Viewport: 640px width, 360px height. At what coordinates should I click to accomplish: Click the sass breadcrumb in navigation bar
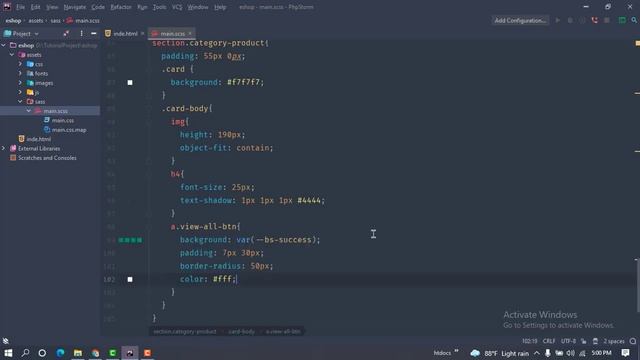pos(56,20)
